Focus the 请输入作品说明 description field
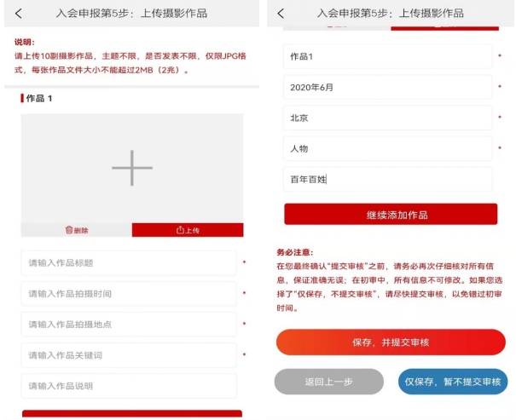Viewport: 516px width, 420px height. point(129,386)
